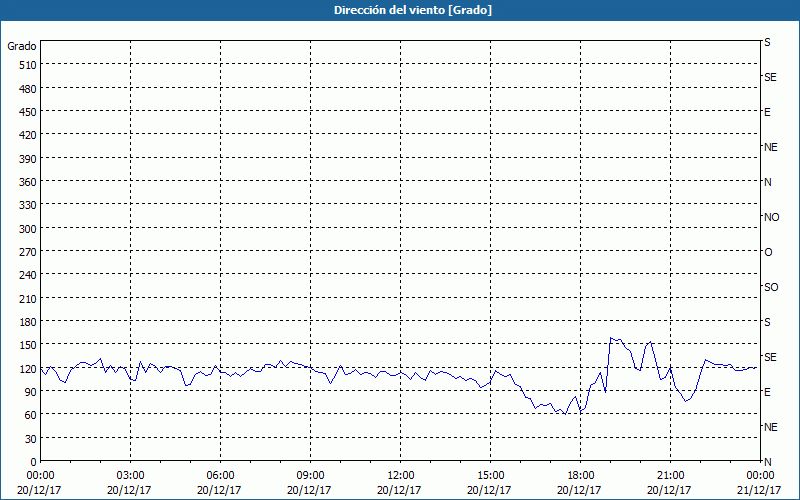The width and height of the screenshot is (800, 500).
Task: Click the E compass label level with 450
Action: click(767, 112)
